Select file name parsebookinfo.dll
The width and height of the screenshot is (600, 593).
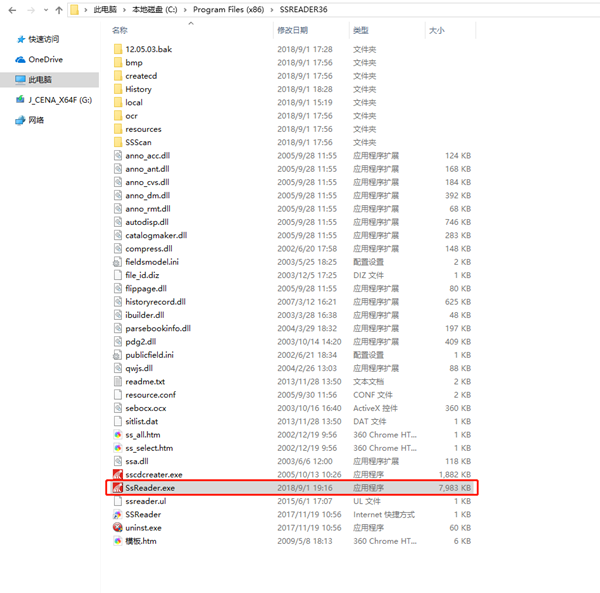[158, 328]
